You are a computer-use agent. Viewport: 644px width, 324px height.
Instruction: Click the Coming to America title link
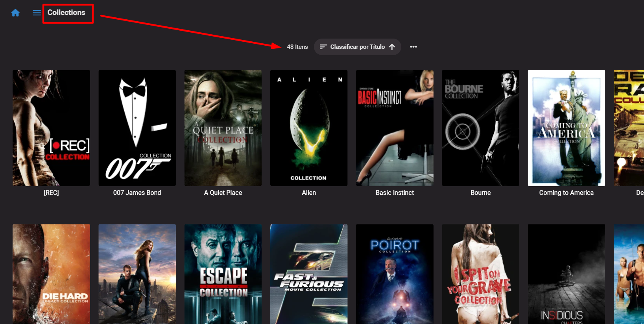tap(566, 193)
